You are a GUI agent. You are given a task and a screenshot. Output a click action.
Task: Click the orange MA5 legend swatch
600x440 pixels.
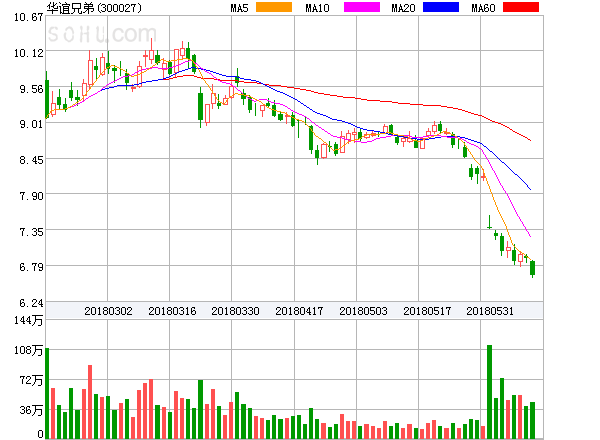click(274, 7)
